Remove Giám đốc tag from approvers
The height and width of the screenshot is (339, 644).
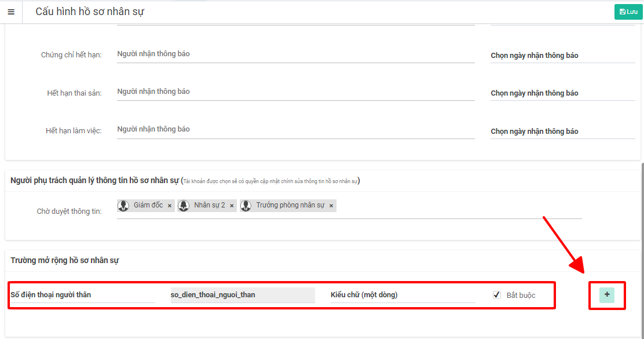pos(170,206)
